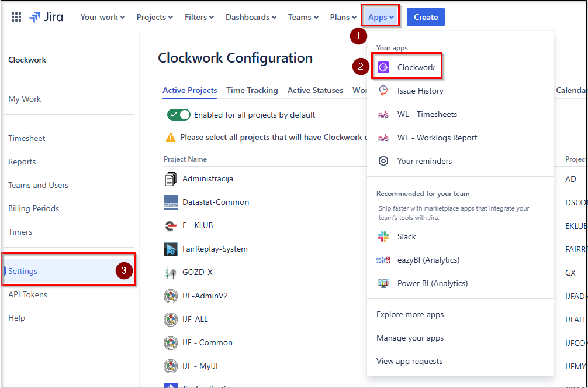
Task: Click the Power BI logo icon
Action: (383, 283)
